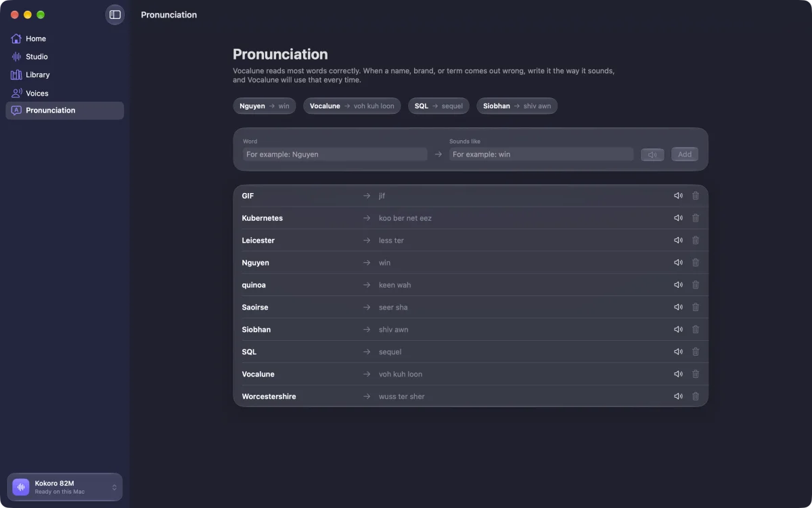Go to Library in the sidebar
Screen dimensions: 812x508
(x=65, y=75)
